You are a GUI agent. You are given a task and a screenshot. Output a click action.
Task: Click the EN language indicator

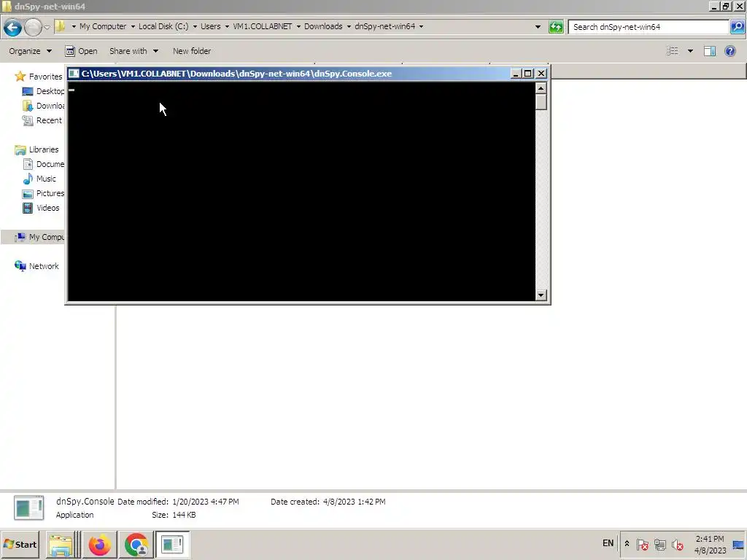(x=608, y=543)
